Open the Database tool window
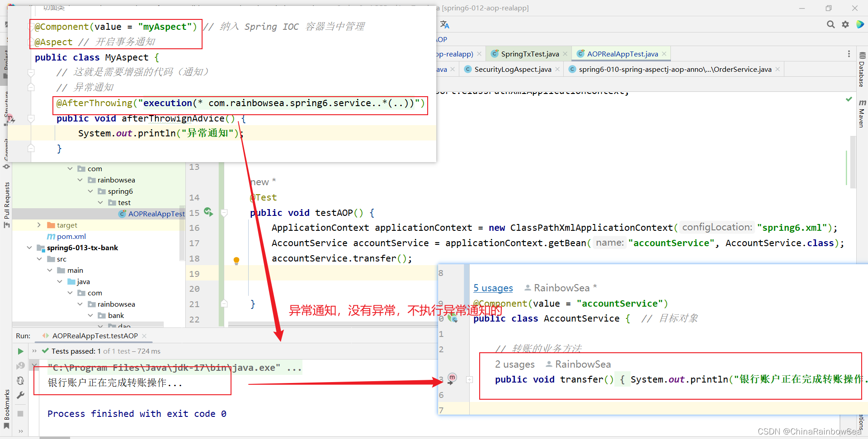This screenshot has width=868, height=439. coord(862,70)
